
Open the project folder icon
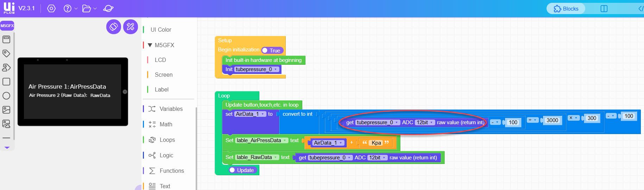coord(87,8)
